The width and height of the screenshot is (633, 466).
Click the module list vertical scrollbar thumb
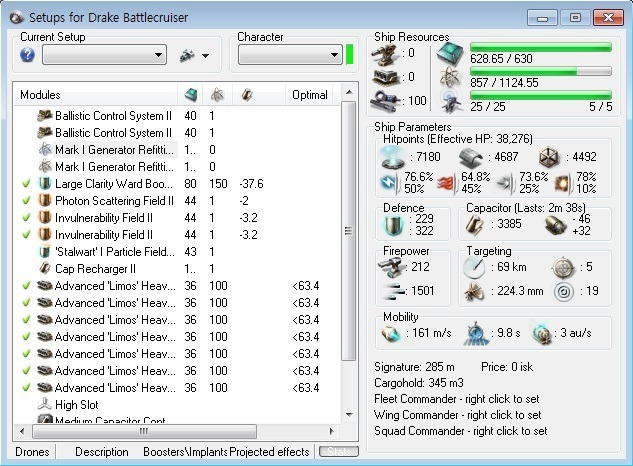click(349, 231)
